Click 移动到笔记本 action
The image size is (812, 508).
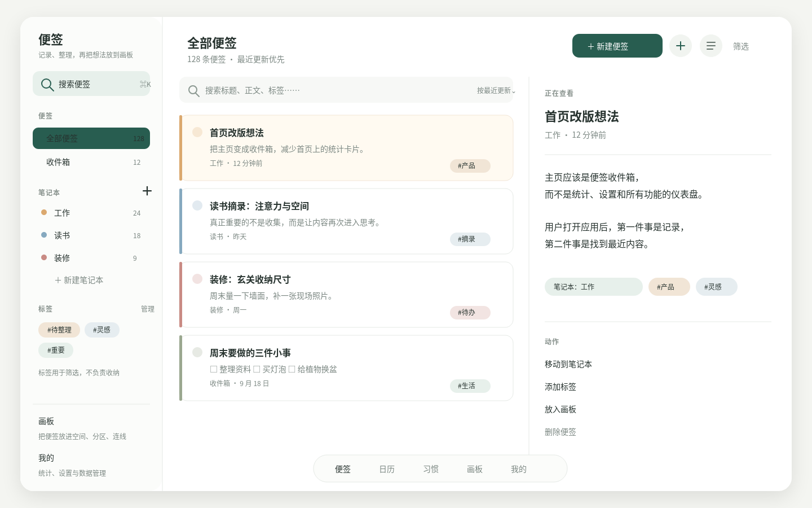coord(568,364)
